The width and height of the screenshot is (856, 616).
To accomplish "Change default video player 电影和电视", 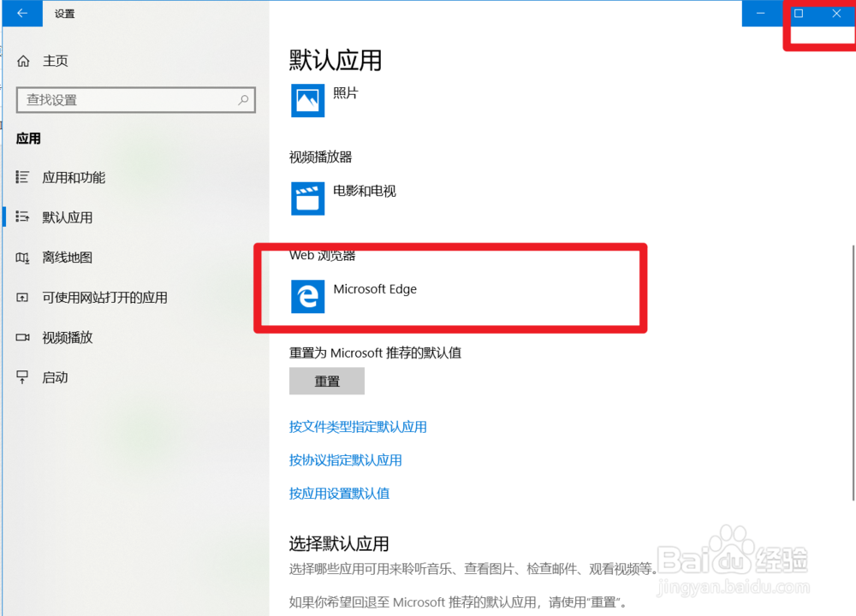I will pos(365,191).
